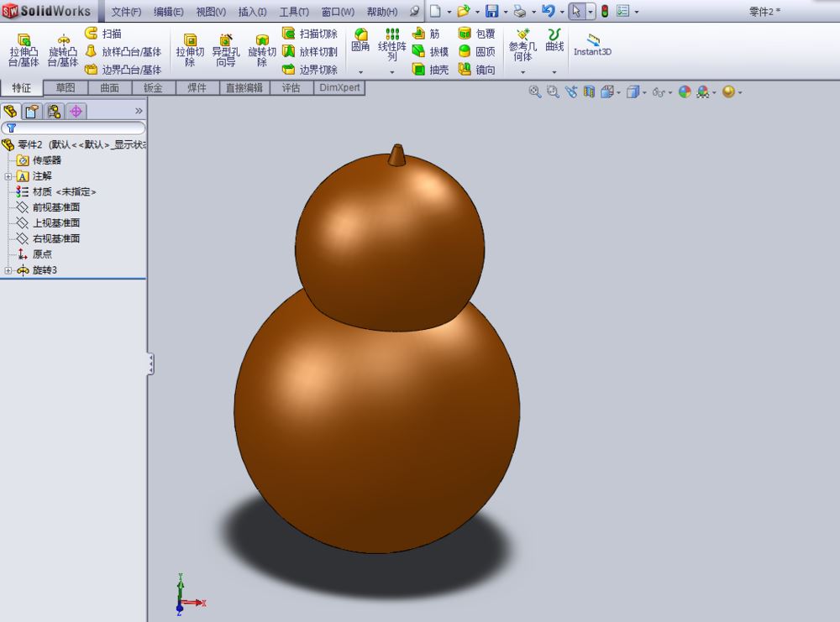Click the 扫描切除 swept cut tool
Image resolution: width=840 pixels, height=622 pixels.
(310, 34)
